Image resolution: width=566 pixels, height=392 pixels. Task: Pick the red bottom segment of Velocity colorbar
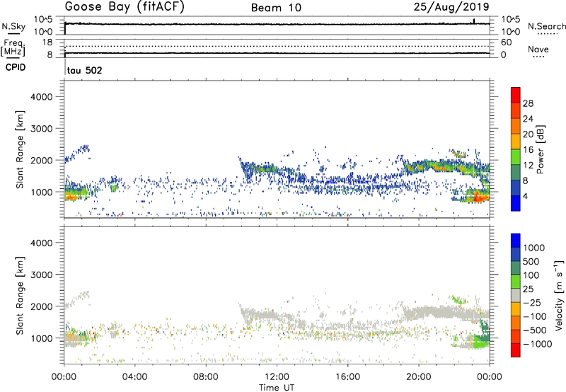pyautogui.click(x=516, y=350)
